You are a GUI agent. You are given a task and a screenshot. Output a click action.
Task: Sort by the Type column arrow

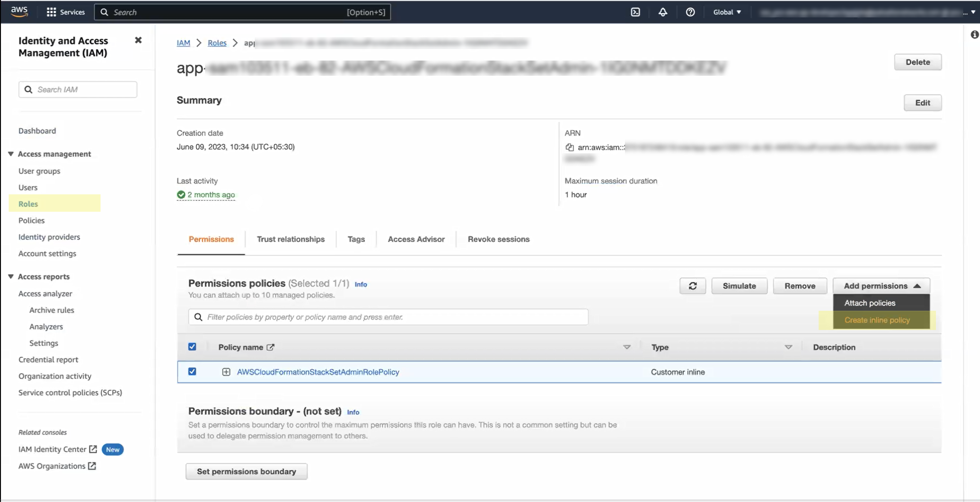pos(788,347)
